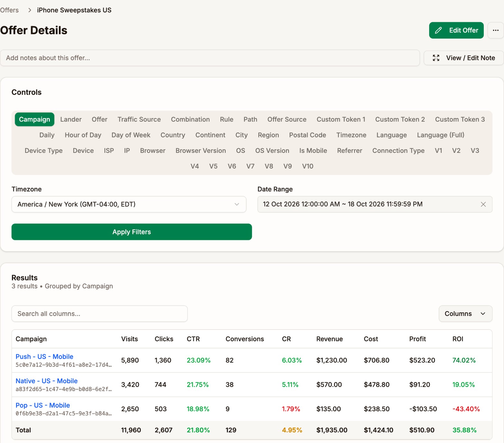Open the Native - US - Mobile campaign
The width and height of the screenshot is (504, 443).
47,381
